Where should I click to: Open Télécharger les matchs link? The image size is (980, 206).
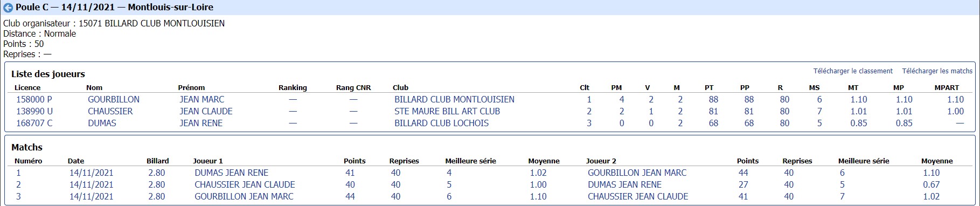pyautogui.click(x=937, y=71)
